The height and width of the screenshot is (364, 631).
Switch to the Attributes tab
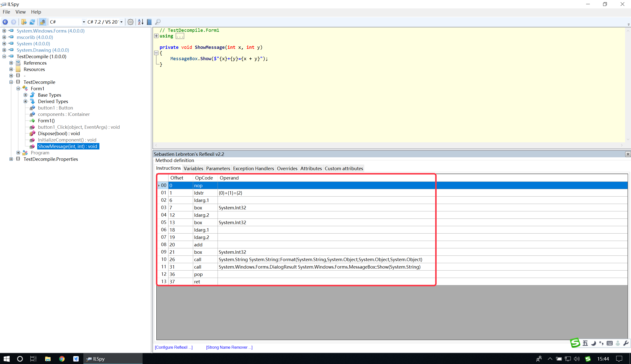click(x=311, y=168)
